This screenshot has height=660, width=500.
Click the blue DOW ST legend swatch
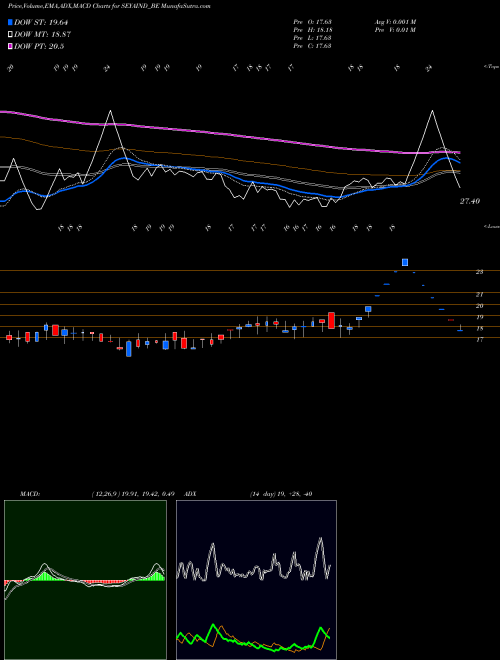coord(10,22)
